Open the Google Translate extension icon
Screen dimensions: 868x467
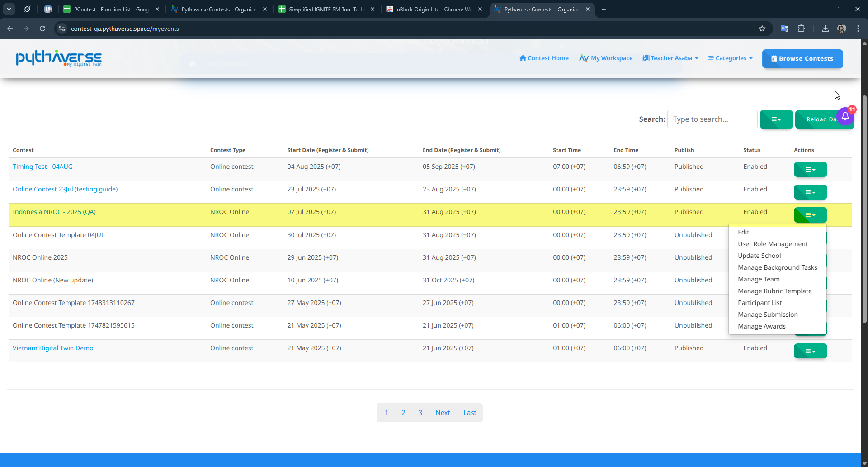point(785,29)
